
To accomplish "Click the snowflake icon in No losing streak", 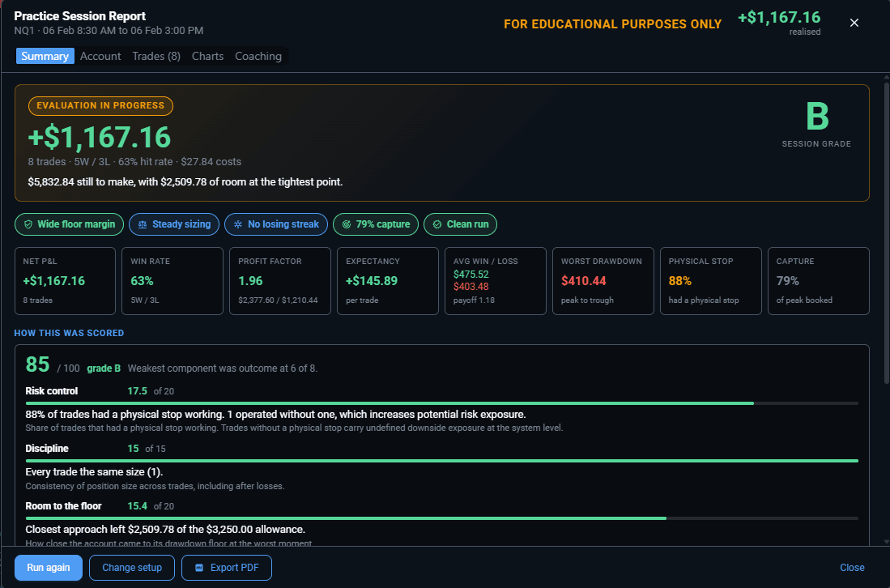I will [238, 224].
